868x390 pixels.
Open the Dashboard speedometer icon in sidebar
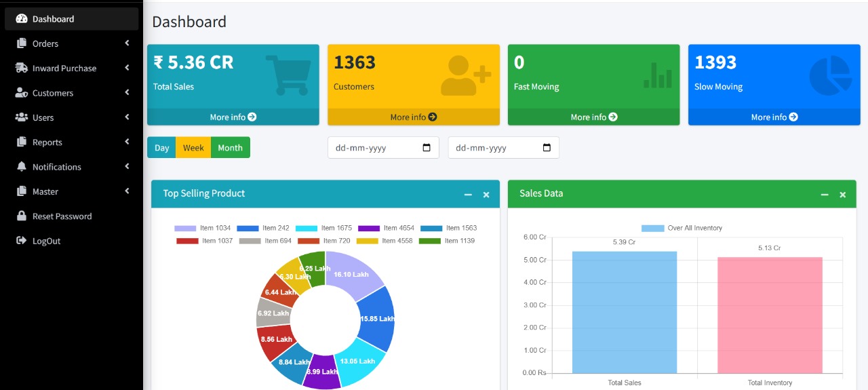[22, 19]
